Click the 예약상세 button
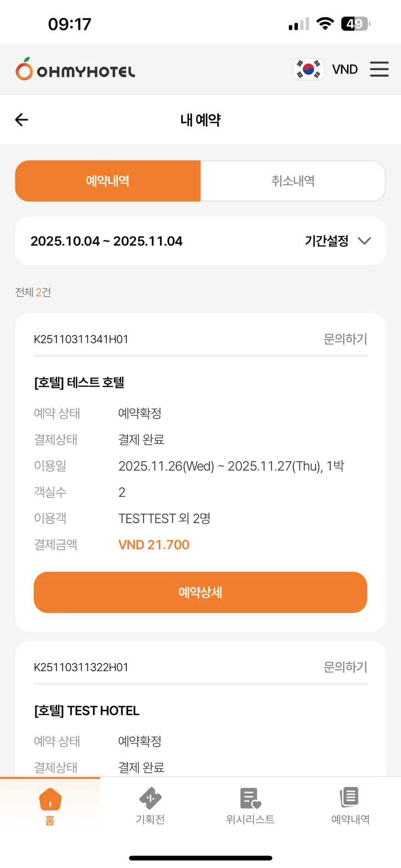Screen dimensions: 401x868 pyautogui.click(x=200, y=592)
